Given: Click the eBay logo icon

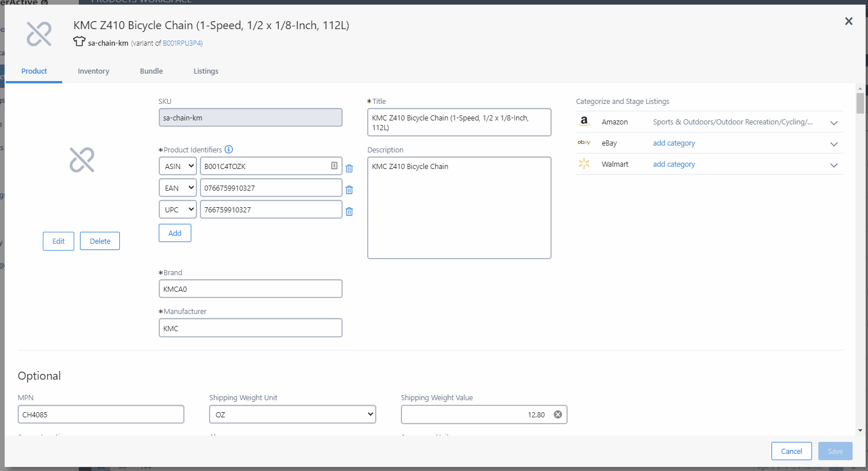Looking at the screenshot, I should (584, 143).
